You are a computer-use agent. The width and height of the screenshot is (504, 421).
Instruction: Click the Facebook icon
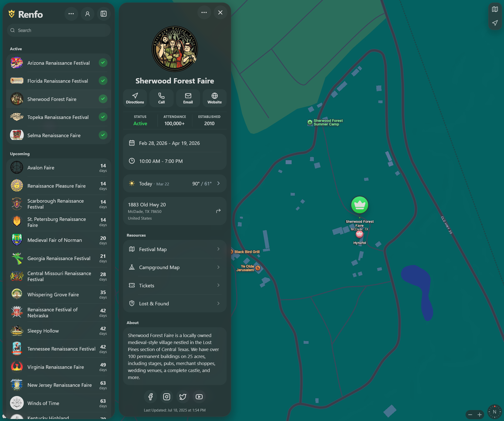tap(150, 397)
